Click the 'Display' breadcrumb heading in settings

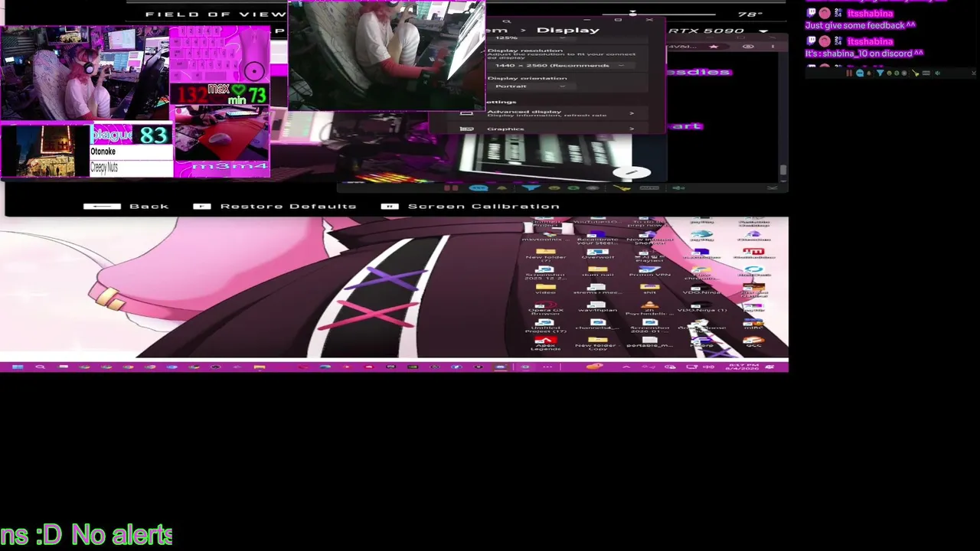568,30
